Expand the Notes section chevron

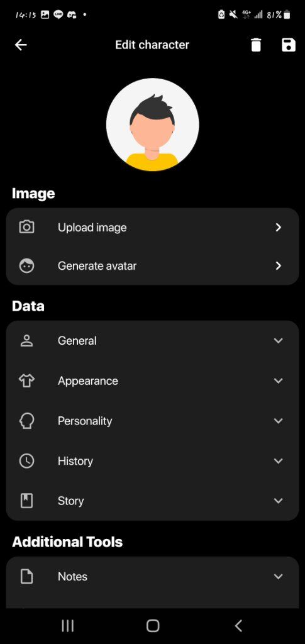click(279, 576)
